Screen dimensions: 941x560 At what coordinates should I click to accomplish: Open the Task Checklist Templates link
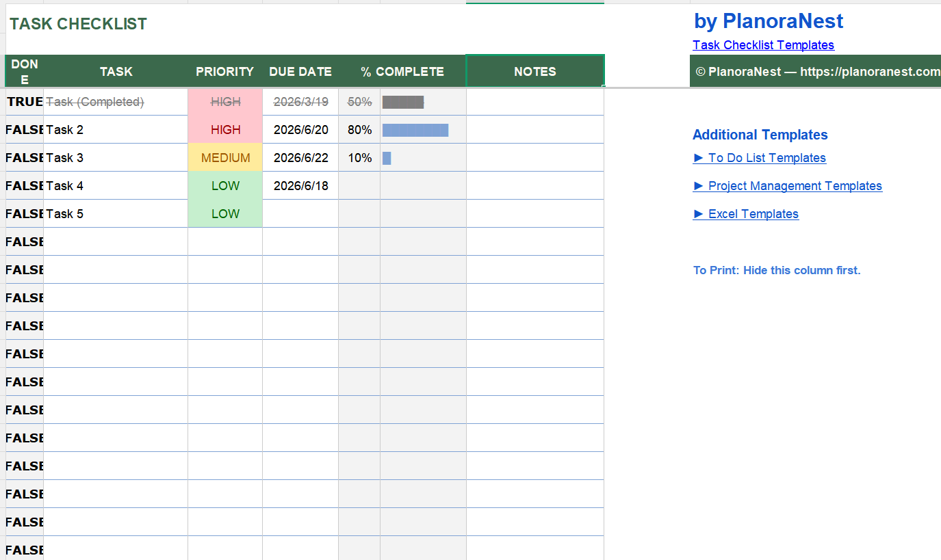[x=763, y=45]
